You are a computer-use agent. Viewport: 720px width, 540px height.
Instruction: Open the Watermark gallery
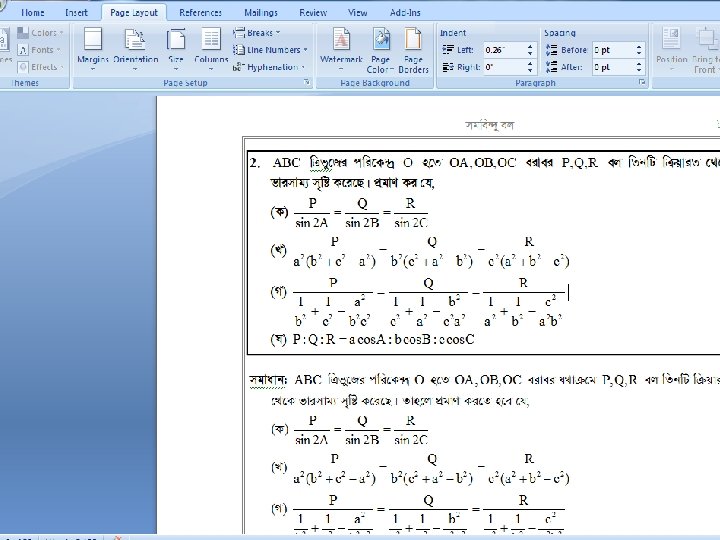(341, 50)
